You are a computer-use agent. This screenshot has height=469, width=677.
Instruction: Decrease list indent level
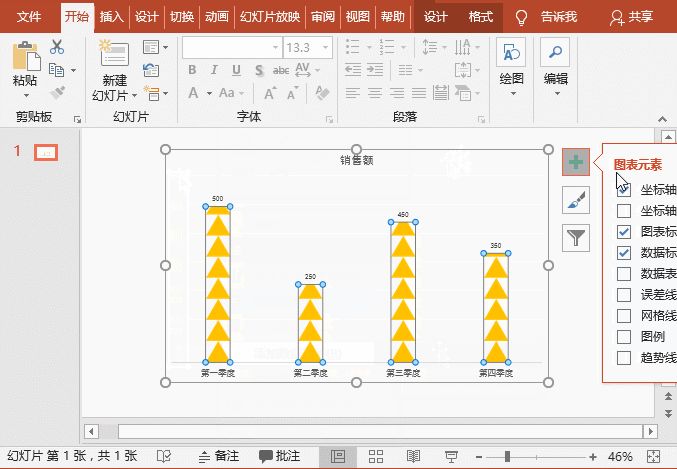click(353, 70)
